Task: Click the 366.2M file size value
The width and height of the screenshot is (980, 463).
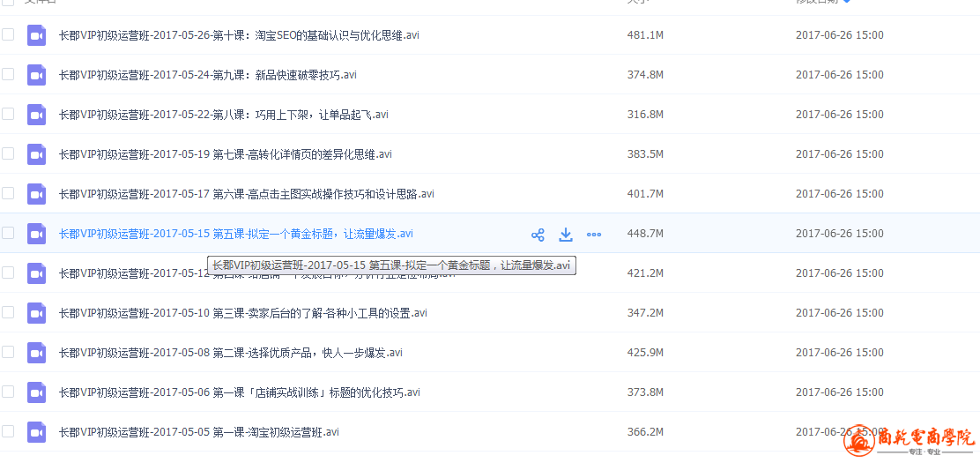Action: [x=645, y=432]
